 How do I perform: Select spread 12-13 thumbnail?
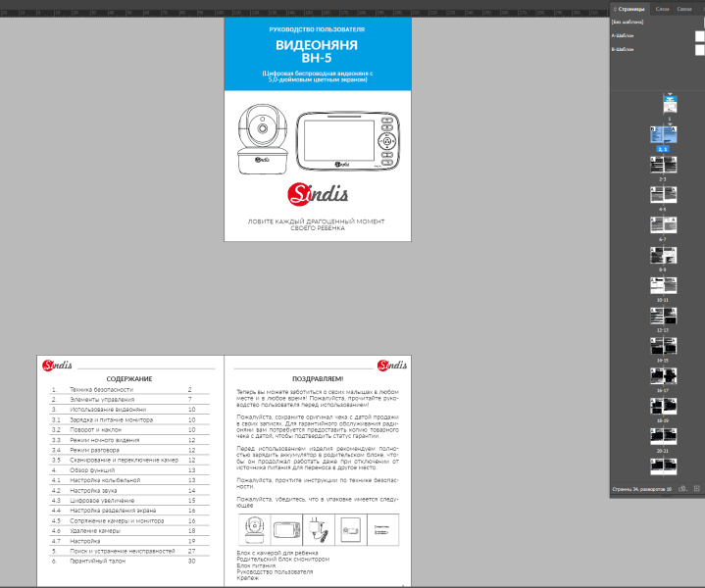pyautogui.click(x=663, y=316)
